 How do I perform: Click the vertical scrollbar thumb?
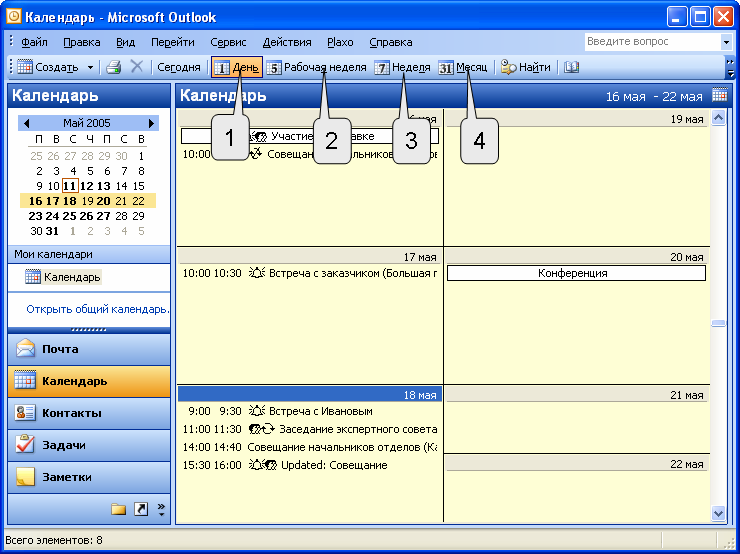coord(718,323)
